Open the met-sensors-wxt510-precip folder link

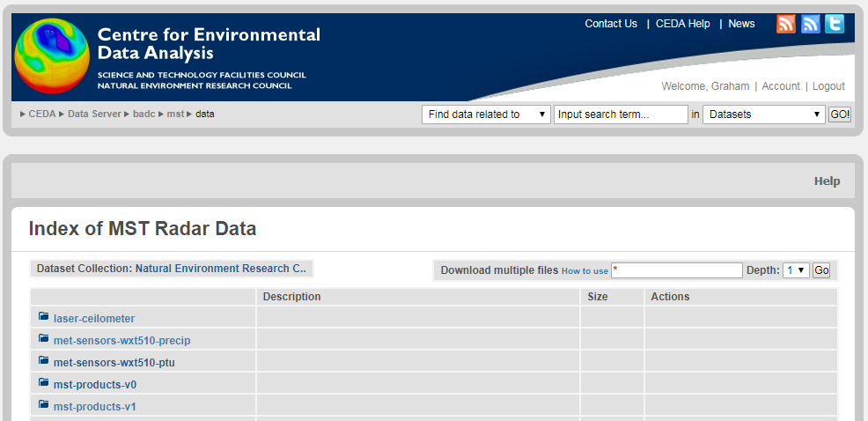point(121,341)
